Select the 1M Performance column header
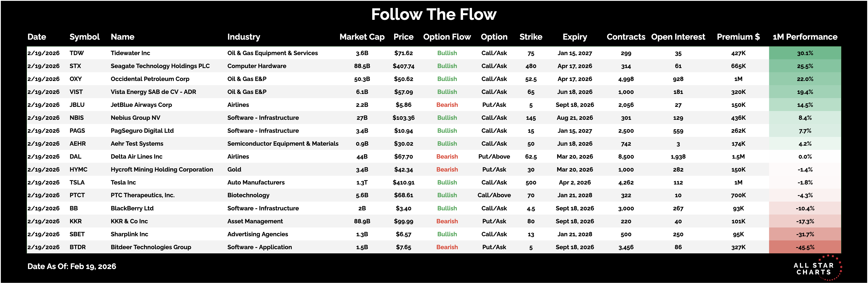Viewport: 868px width, 283px height. tap(805, 37)
